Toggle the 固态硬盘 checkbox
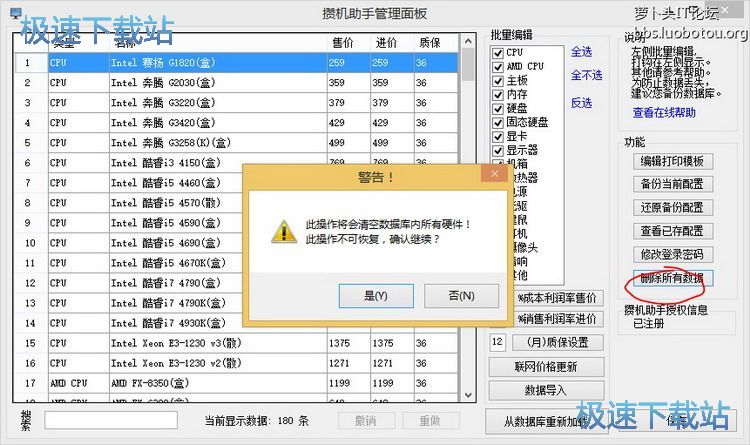750x445 pixels. (x=498, y=123)
